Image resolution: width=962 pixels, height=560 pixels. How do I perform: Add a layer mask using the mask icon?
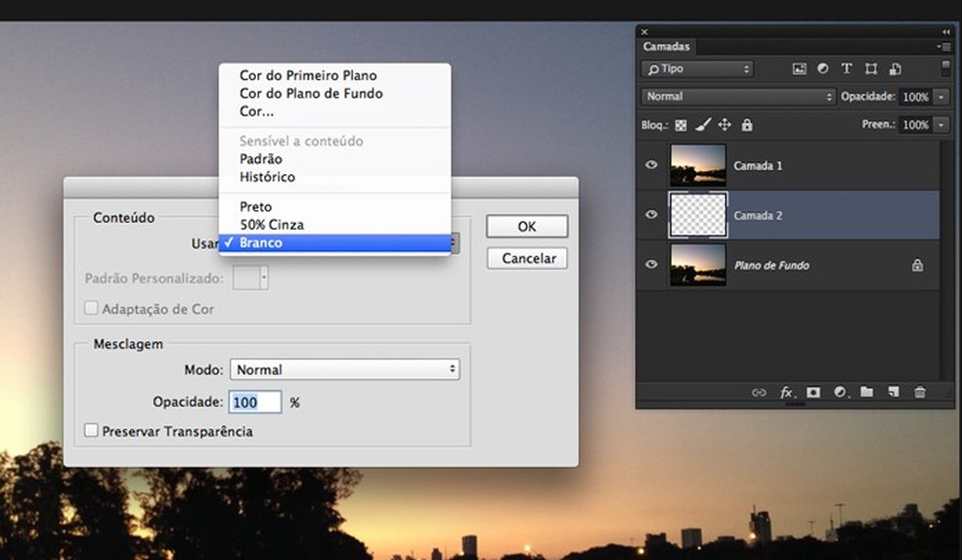pyautogui.click(x=813, y=392)
